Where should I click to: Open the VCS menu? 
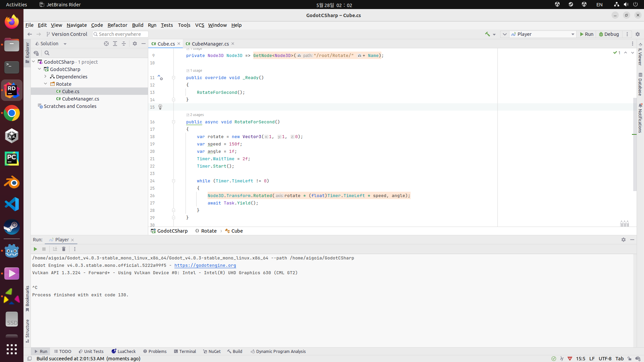[x=200, y=25]
